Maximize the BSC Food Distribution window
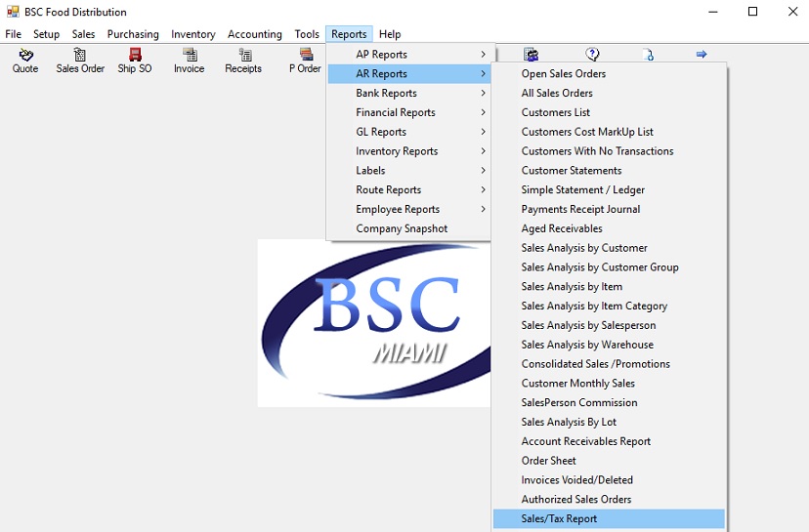The image size is (809, 532). [752, 12]
